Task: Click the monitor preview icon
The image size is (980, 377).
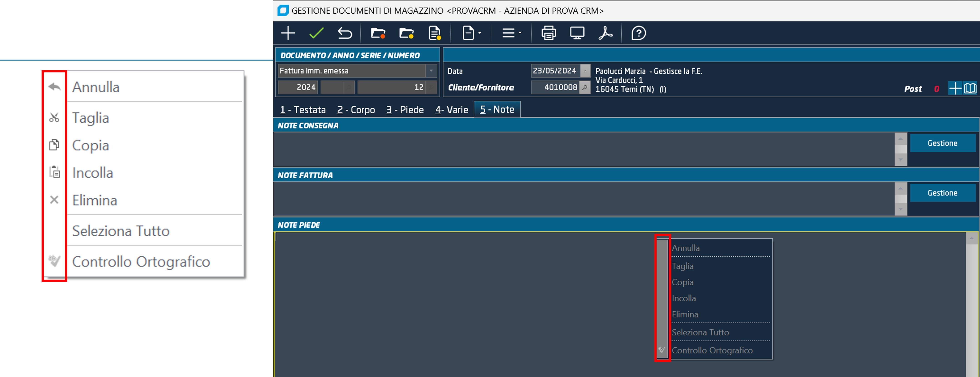Action: [577, 33]
